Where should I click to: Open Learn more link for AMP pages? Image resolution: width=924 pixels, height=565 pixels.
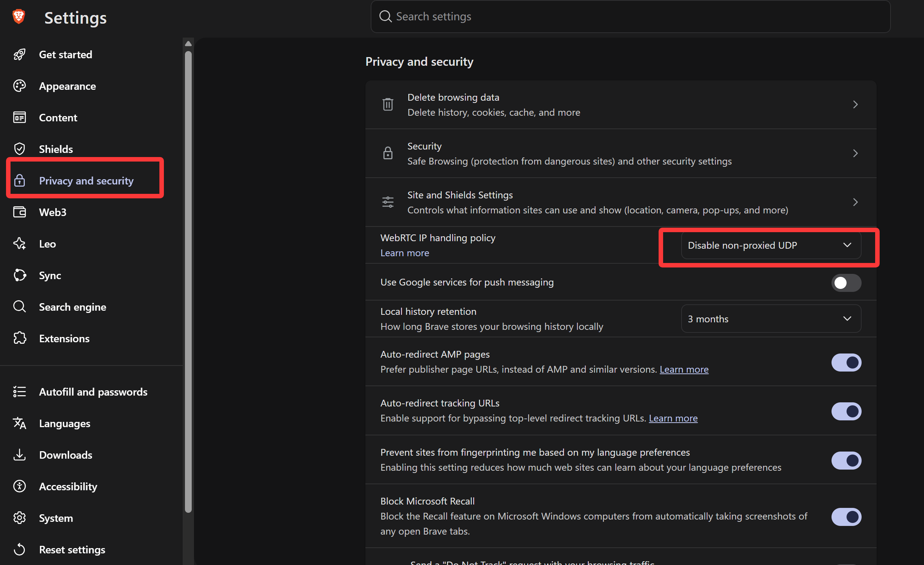(x=684, y=369)
